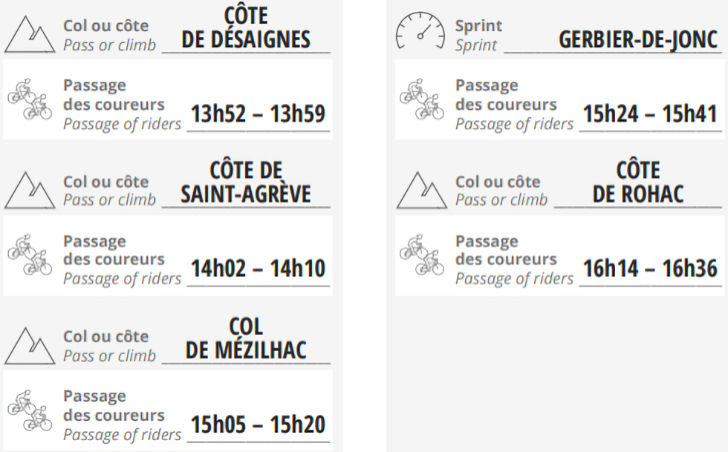728x452 pixels.
Task: Click the cyclists icon next to 16h14 – 16h36
Action: coord(421,255)
